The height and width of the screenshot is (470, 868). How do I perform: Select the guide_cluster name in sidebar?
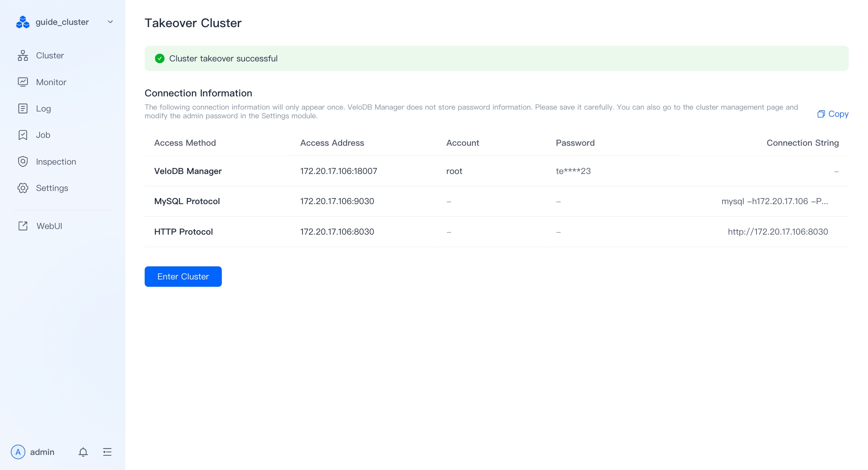(62, 22)
